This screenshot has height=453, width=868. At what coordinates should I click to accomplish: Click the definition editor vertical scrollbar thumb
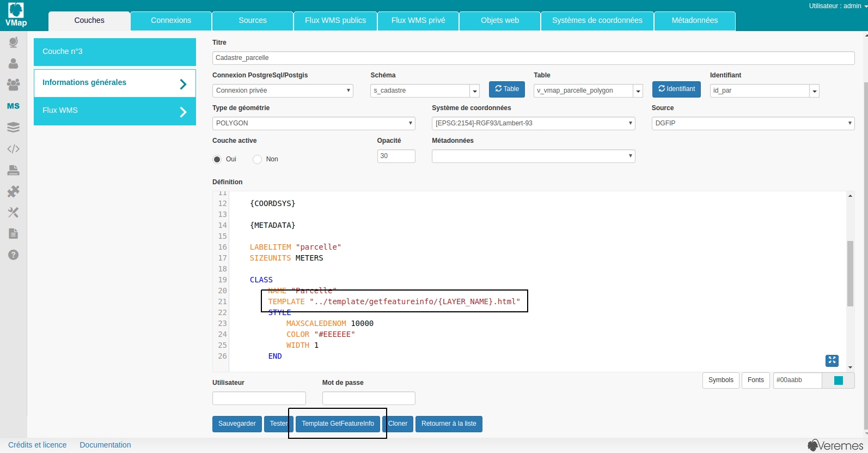[850, 274]
